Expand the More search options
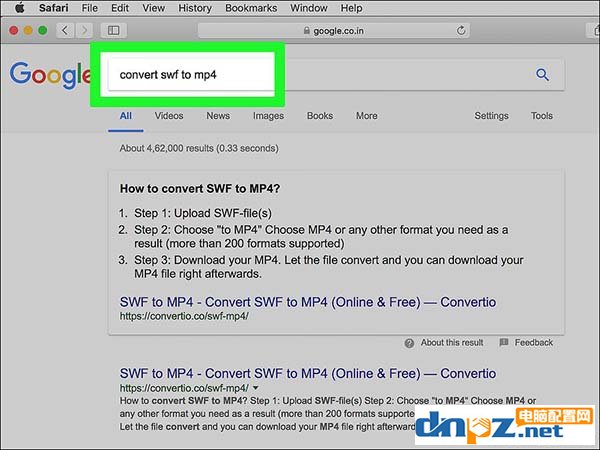The width and height of the screenshot is (600, 450). (367, 116)
